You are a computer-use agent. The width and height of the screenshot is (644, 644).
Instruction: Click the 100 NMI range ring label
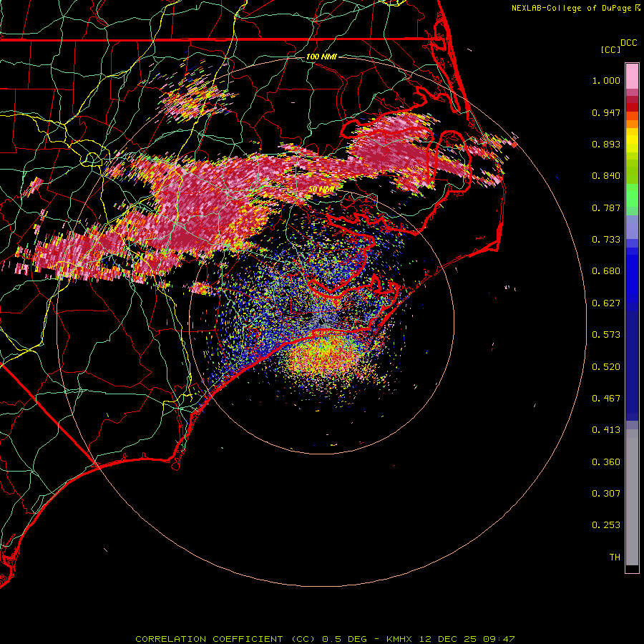click(321, 57)
